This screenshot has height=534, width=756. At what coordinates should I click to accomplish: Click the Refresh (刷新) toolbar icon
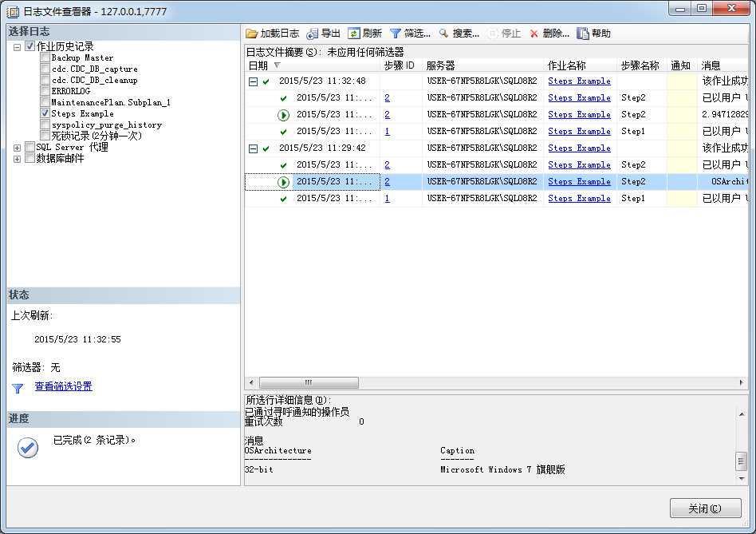point(354,34)
